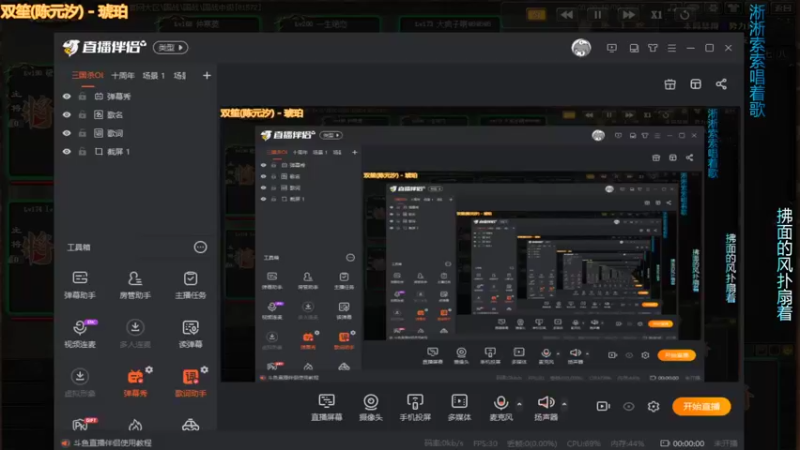Toggle the orange 弹幕秀 tool
This screenshot has height=450, width=800.
pyautogui.click(x=135, y=383)
